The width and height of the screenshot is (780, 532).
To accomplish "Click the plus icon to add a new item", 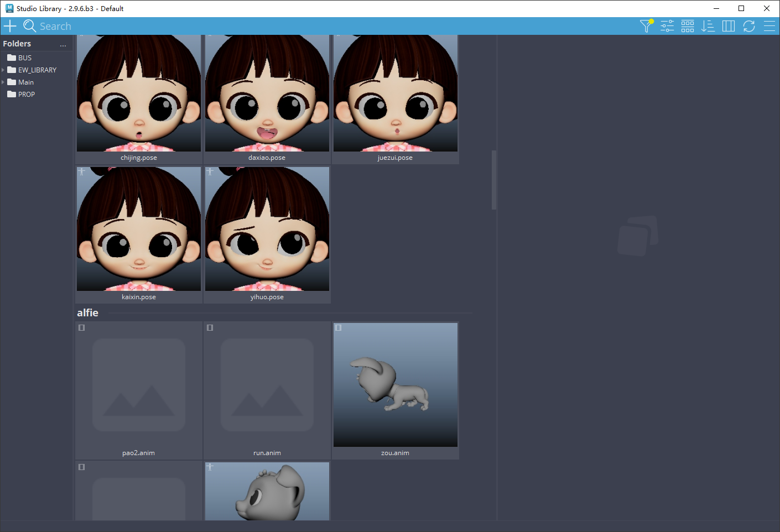I will coord(10,26).
